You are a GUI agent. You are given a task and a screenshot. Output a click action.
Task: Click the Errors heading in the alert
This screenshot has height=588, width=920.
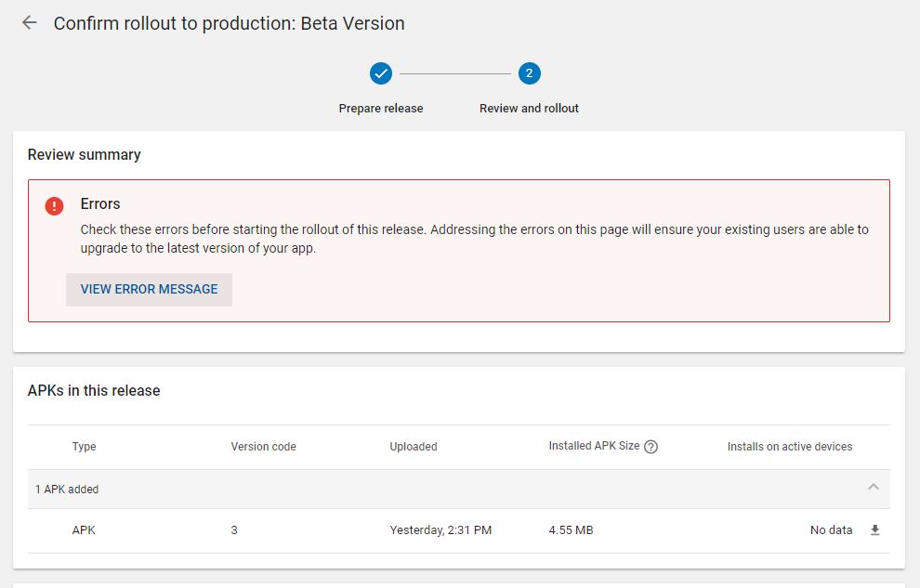100,204
